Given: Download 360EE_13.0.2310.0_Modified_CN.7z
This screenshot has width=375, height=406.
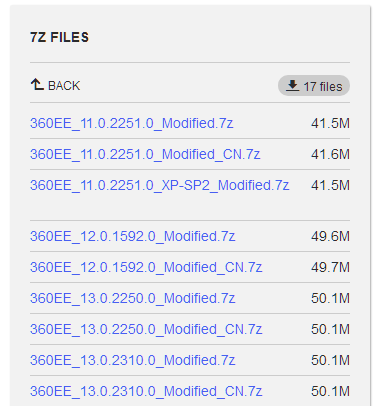Looking at the screenshot, I should pos(146,391).
